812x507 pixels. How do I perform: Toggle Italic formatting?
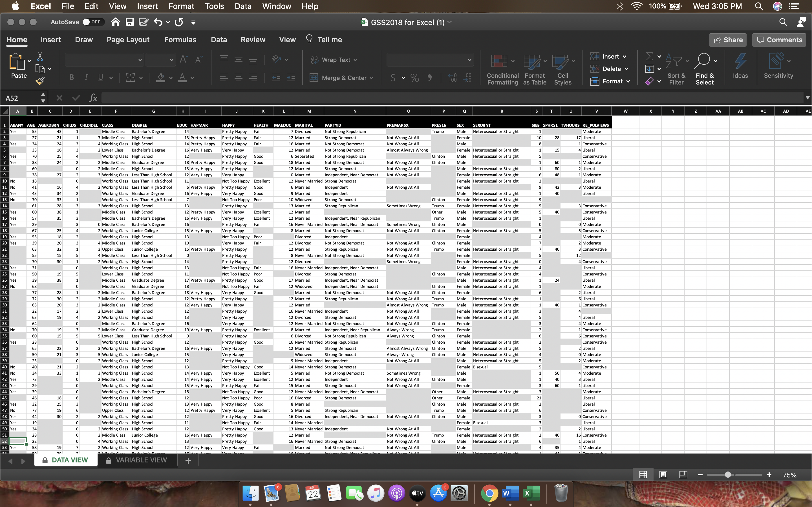pyautogui.click(x=86, y=78)
